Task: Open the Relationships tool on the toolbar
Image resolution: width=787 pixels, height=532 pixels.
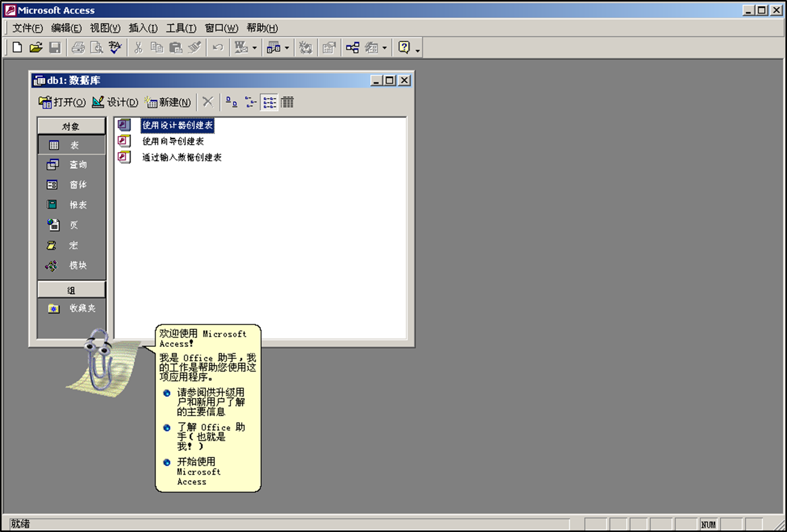Action: [x=353, y=47]
